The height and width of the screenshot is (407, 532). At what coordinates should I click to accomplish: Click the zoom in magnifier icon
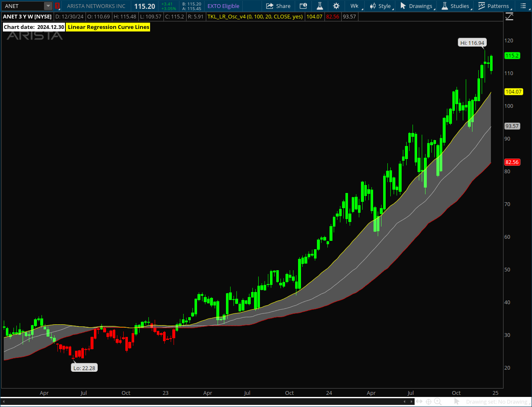[438, 402]
